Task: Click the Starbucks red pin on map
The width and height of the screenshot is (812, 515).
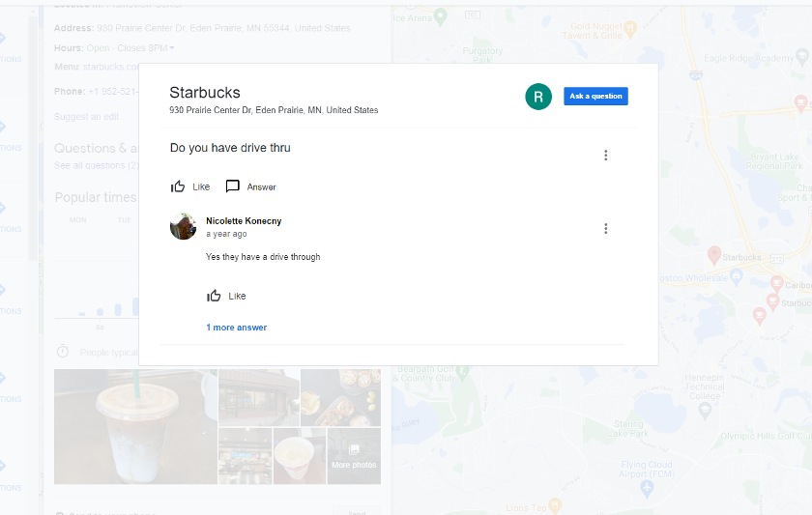Action: pyautogui.click(x=714, y=255)
